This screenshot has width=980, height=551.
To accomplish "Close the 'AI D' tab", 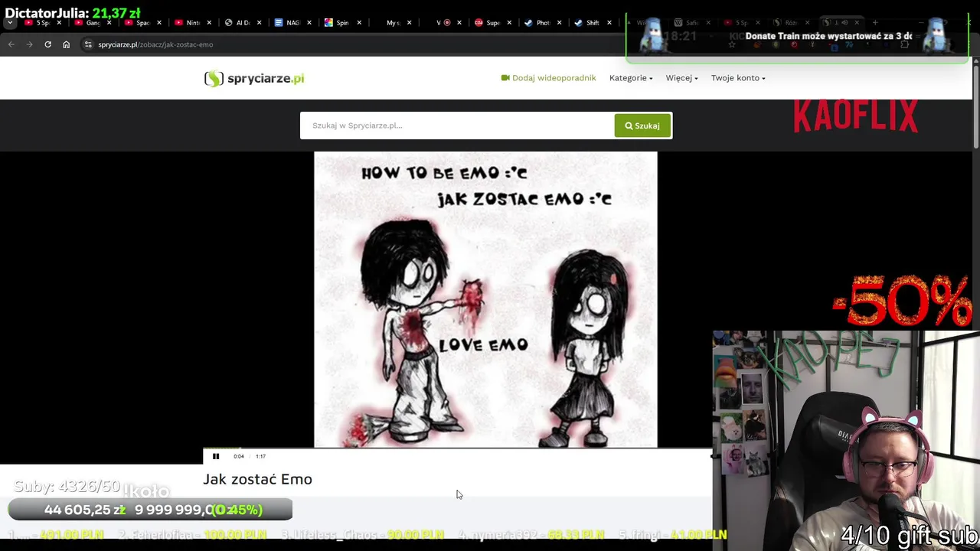I will pyautogui.click(x=259, y=23).
